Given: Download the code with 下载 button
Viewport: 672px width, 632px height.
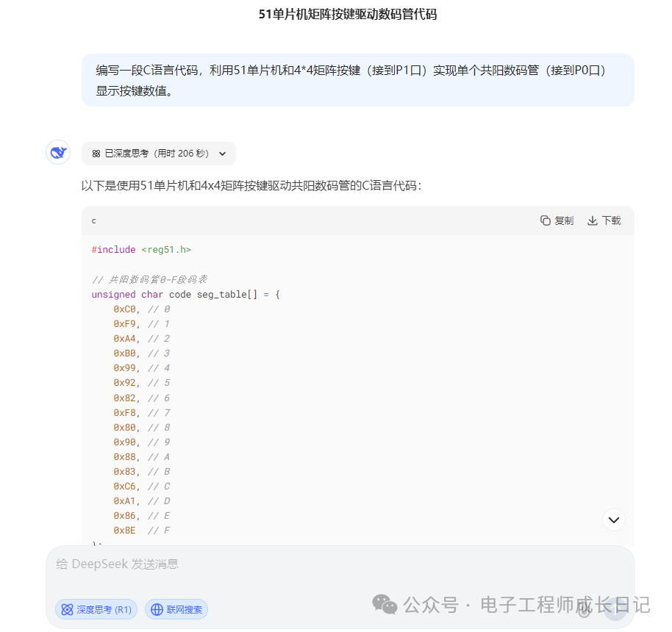Looking at the screenshot, I should click(x=604, y=220).
